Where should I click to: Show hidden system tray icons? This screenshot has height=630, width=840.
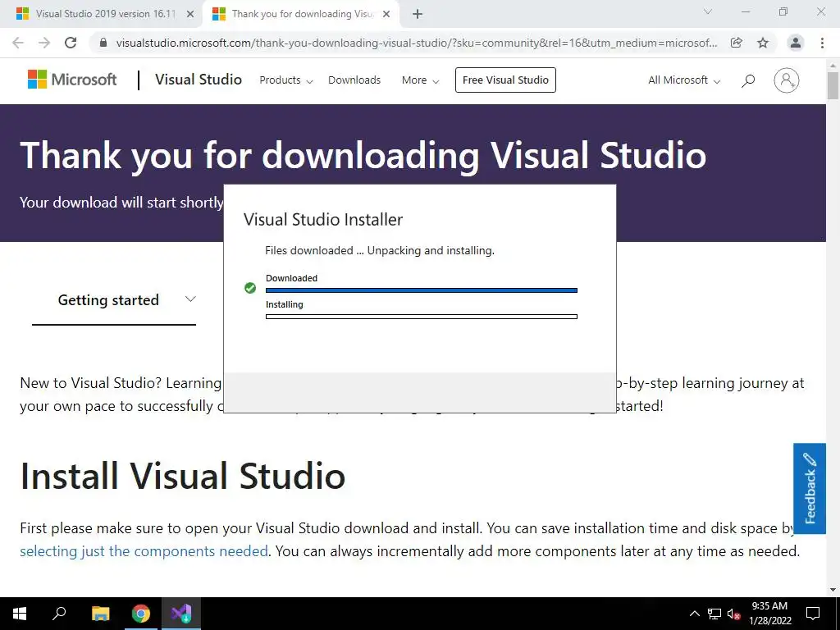(x=694, y=614)
